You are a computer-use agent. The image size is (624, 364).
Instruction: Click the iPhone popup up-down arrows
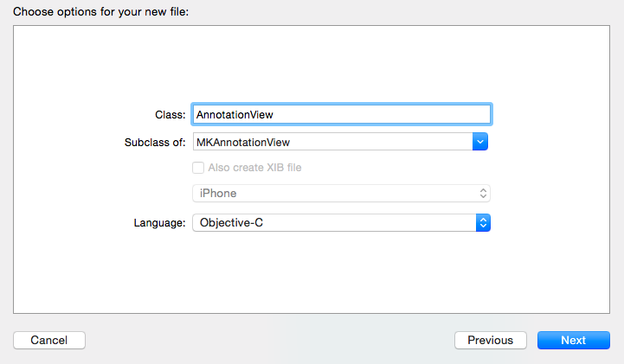pos(484,194)
